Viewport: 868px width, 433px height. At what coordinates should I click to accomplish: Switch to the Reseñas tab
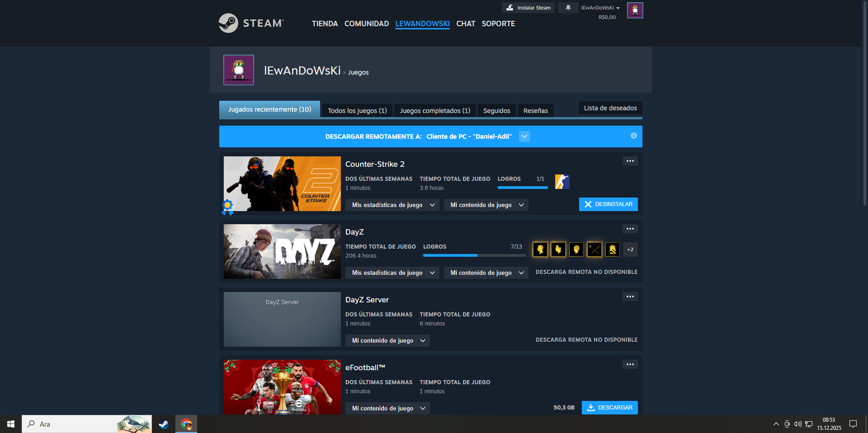535,111
